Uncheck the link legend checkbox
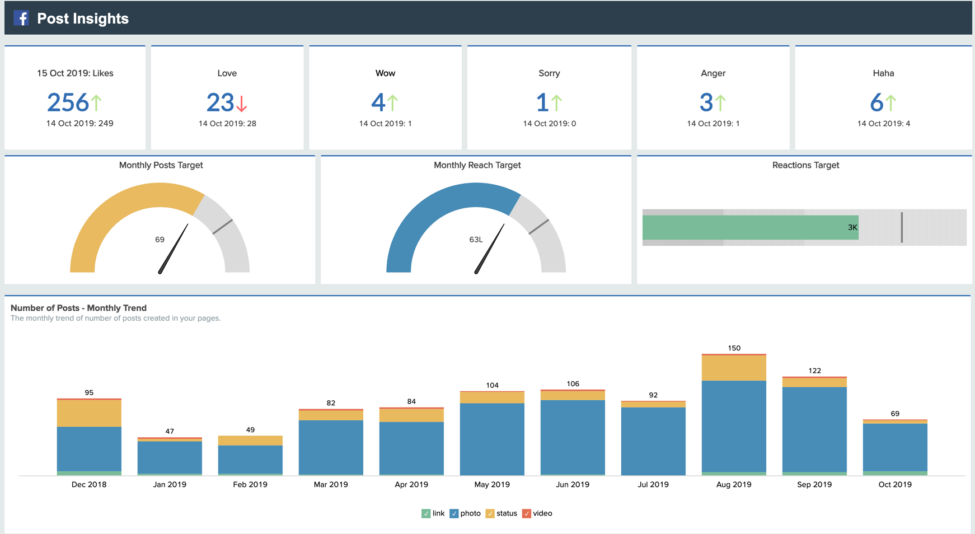Screen dimensions: 975x534 (426, 513)
